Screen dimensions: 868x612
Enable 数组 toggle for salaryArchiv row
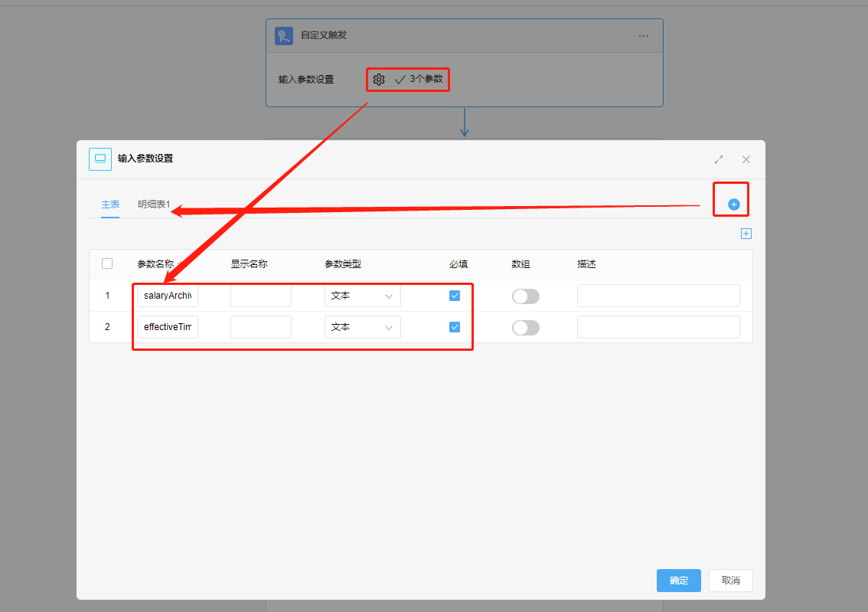tap(525, 296)
